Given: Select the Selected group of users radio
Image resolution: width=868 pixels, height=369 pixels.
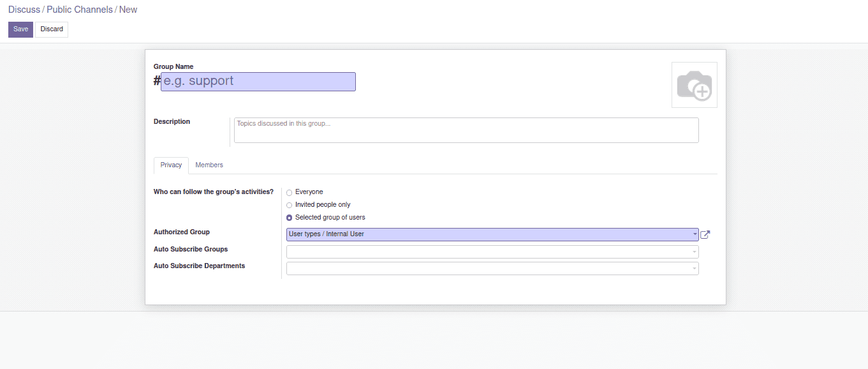Looking at the screenshot, I should (290, 218).
